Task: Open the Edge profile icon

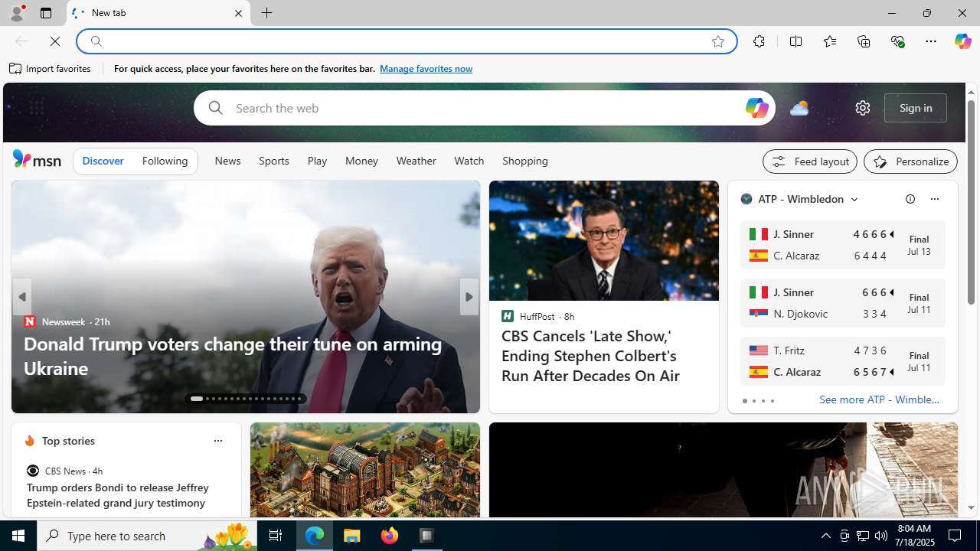Action: click(17, 13)
